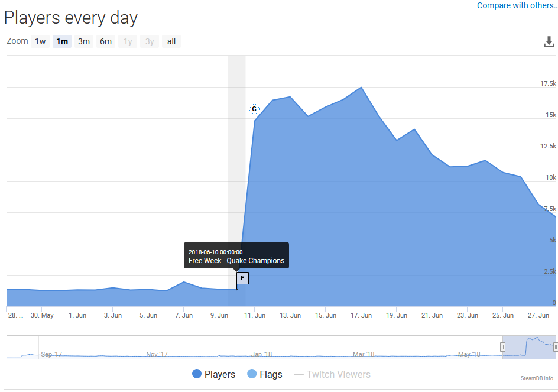Set zoom range to 1w
Image resolution: width=558 pixels, height=392 pixels.
coord(40,41)
